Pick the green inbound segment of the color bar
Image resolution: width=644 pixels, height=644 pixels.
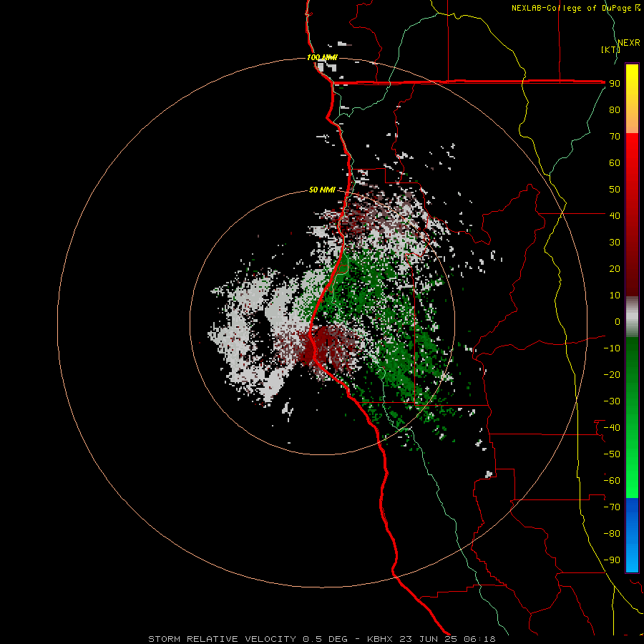632,417
